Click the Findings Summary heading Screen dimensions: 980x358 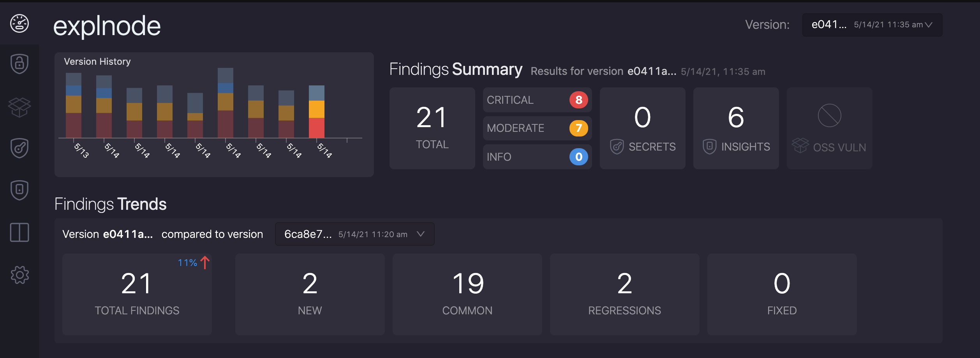[x=456, y=69]
